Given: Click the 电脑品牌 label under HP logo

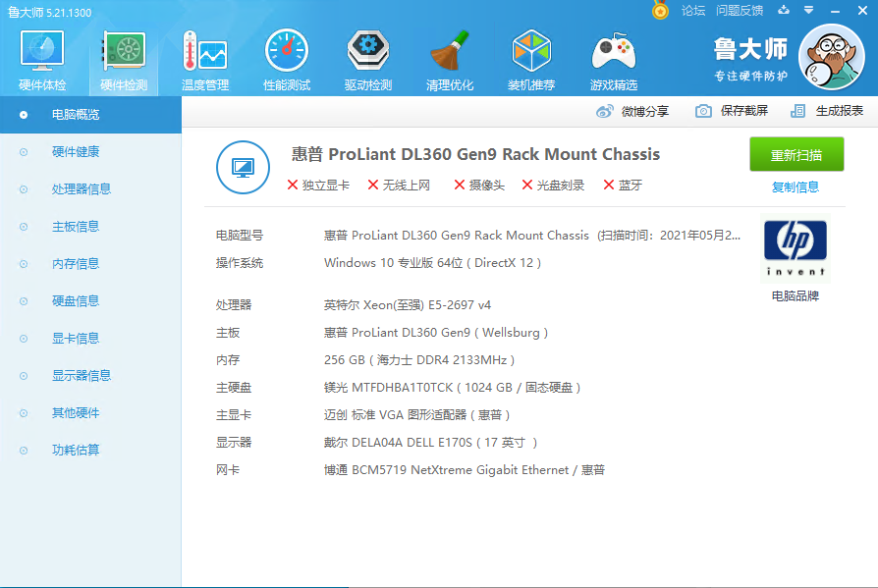Looking at the screenshot, I should pyautogui.click(x=796, y=295).
